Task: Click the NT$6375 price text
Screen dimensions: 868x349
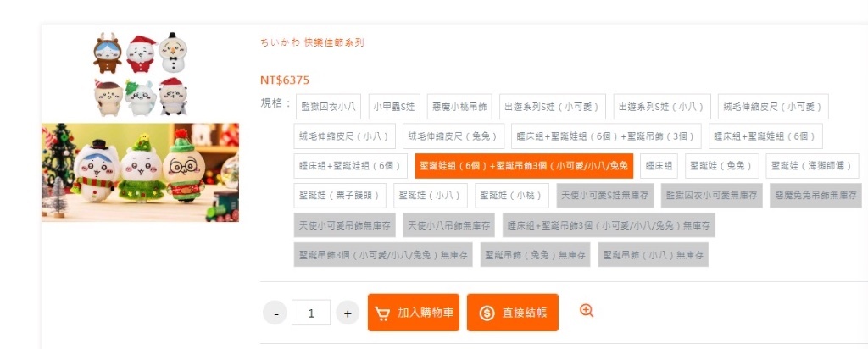Action: pos(285,80)
